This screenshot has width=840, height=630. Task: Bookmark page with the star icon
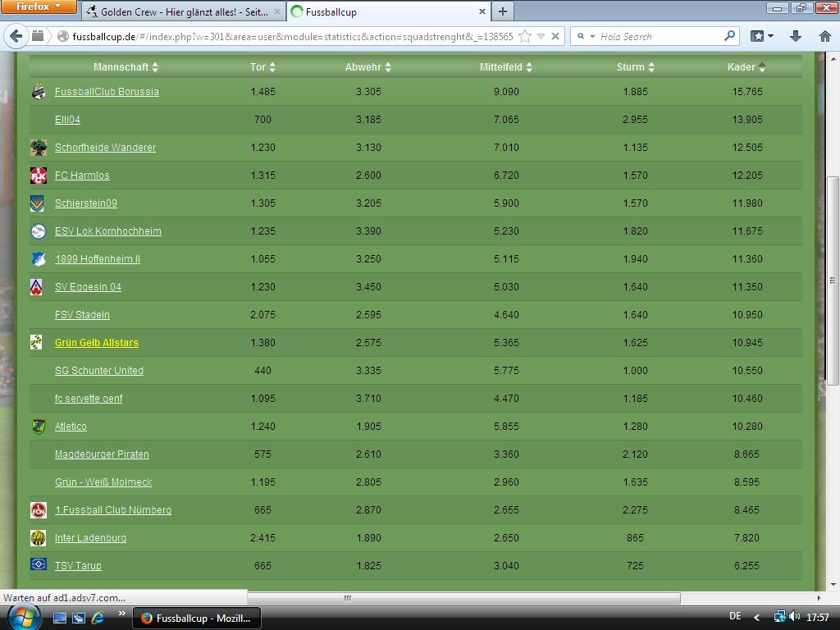click(525, 36)
